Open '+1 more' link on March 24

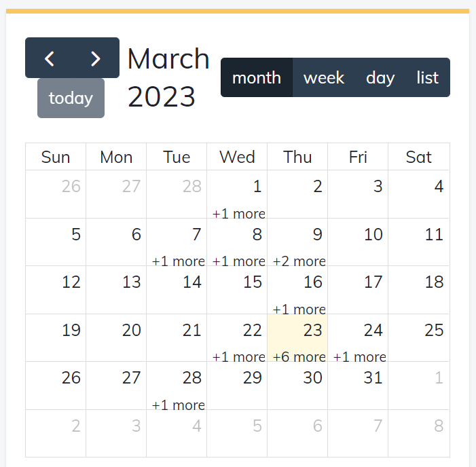point(359,357)
